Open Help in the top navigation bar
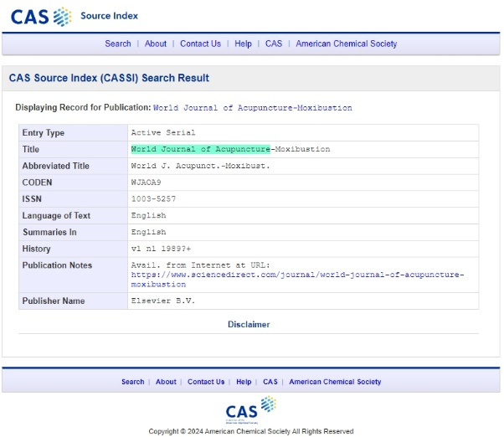The height and width of the screenshot is (437, 504). pyautogui.click(x=243, y=44)
